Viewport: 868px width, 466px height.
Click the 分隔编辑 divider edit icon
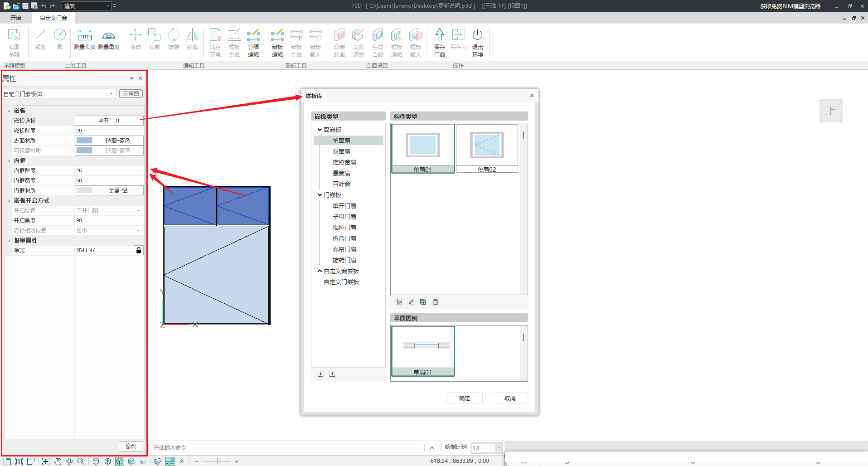(253, 43)
